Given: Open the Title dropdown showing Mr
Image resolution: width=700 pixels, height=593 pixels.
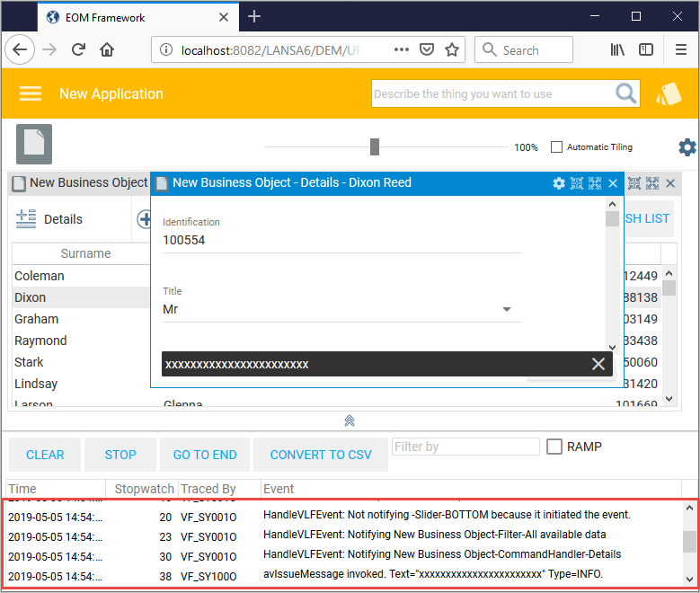Looking at the screenshot, I should (342, 309).
